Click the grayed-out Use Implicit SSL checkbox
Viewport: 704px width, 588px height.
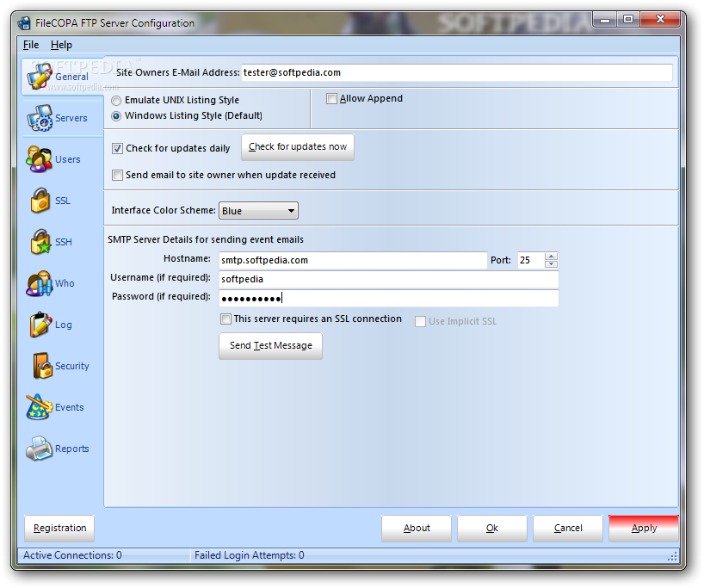click(x=420, y=322)
